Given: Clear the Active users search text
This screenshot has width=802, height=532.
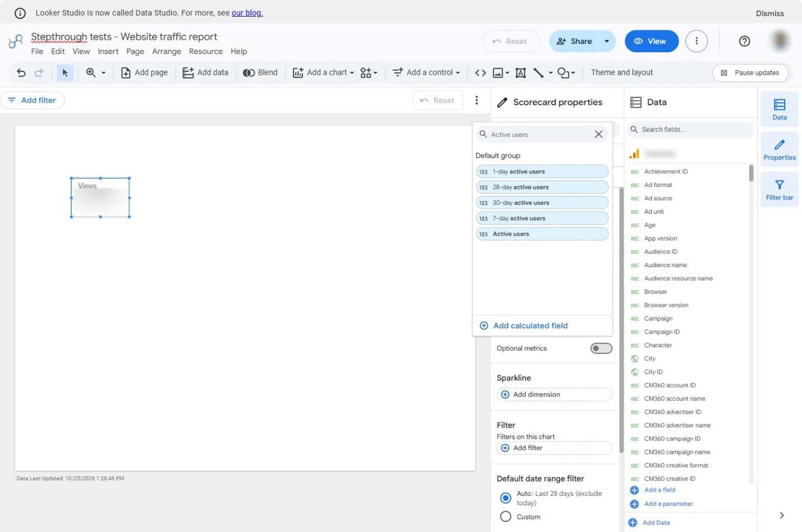Looking at the screenshot, I should pyautogui.click(x=598, y=134).
